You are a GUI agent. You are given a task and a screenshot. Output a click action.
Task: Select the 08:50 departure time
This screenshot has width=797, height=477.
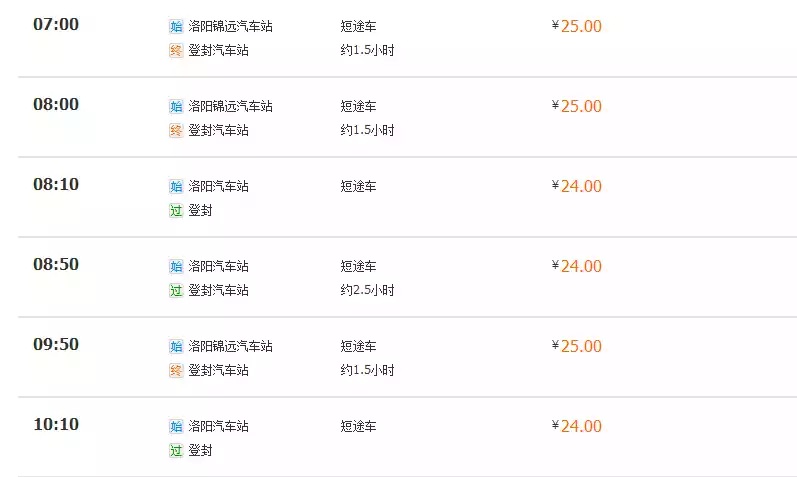click(x=56, y=264)
